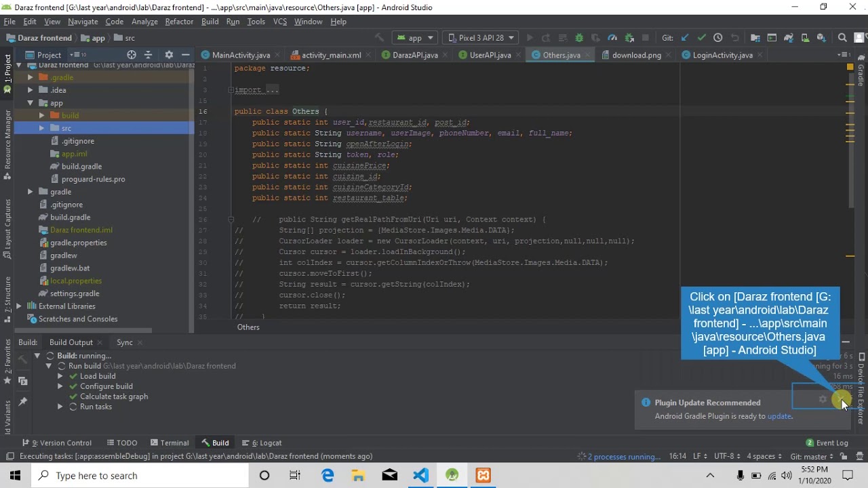The width and height of the screenshot is (868, 488).
Task: Select build.gradle under app folder
Action: [x=81, y=166]
